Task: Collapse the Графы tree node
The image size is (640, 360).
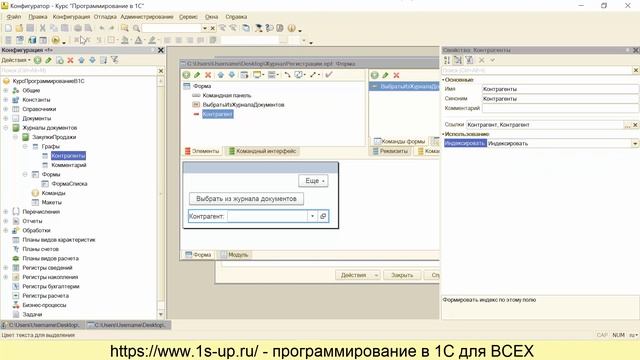Action: [25, 146]
